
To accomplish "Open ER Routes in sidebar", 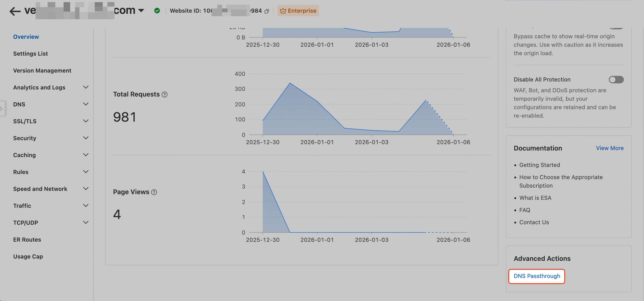I will (27, 239).
